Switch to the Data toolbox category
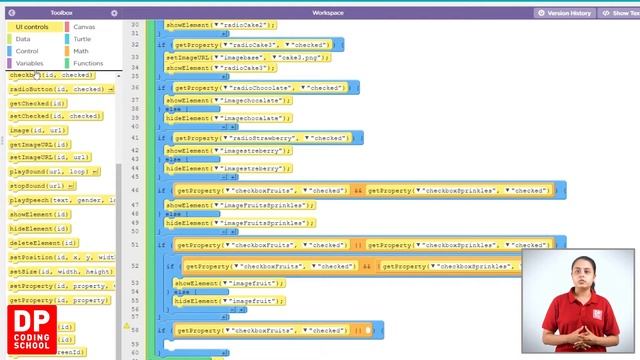This screenshot has height=360, width=640. click(x=23, y=39)
